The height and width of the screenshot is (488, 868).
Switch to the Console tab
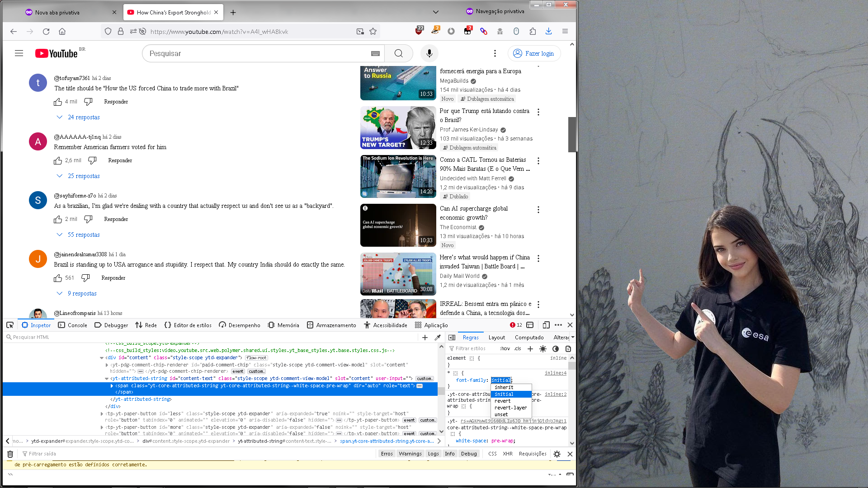73,325
